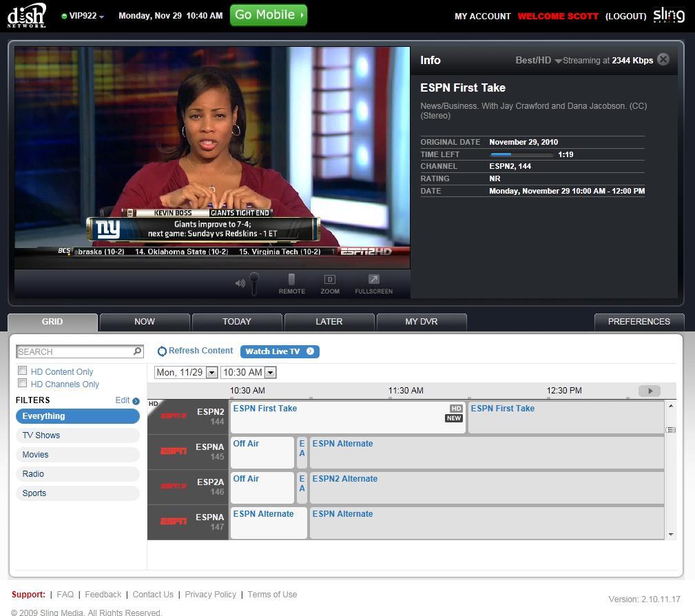Click the green VIP922 status dot
Screen dimensions: 695x616
(64, 17)
